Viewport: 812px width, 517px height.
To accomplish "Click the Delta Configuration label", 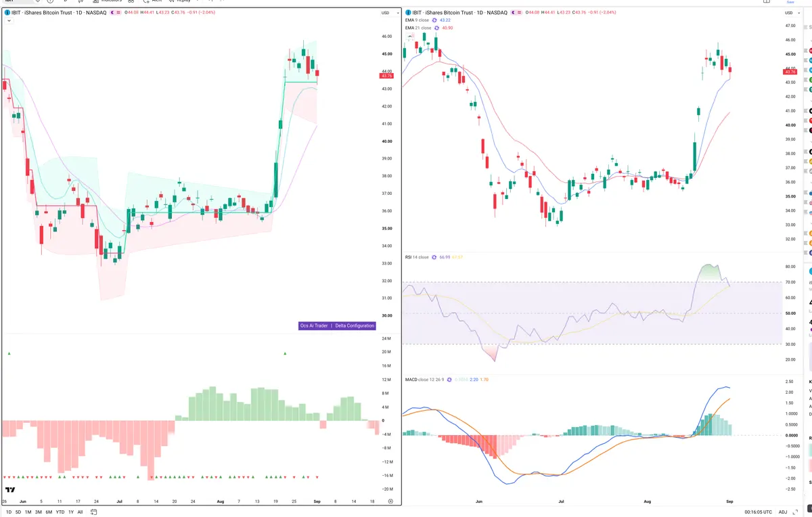I will (355, 325).
